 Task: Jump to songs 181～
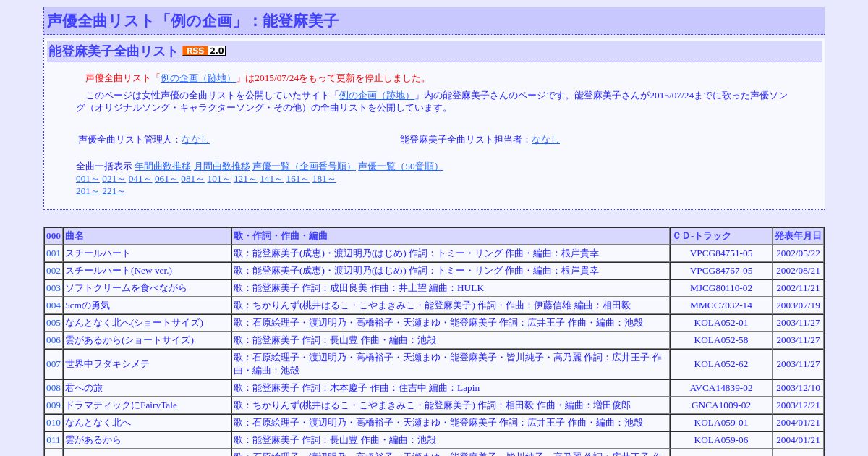point(324,179)
